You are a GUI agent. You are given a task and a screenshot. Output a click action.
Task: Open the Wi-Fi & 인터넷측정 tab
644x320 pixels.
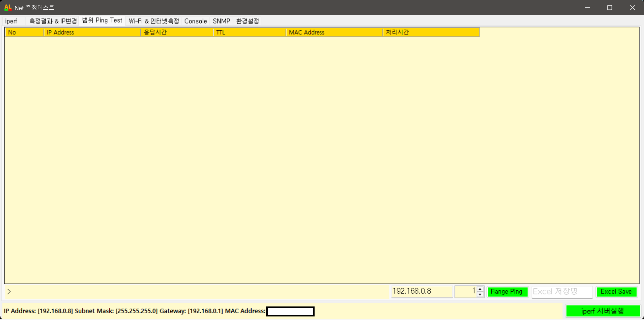[x=154, y=21]
